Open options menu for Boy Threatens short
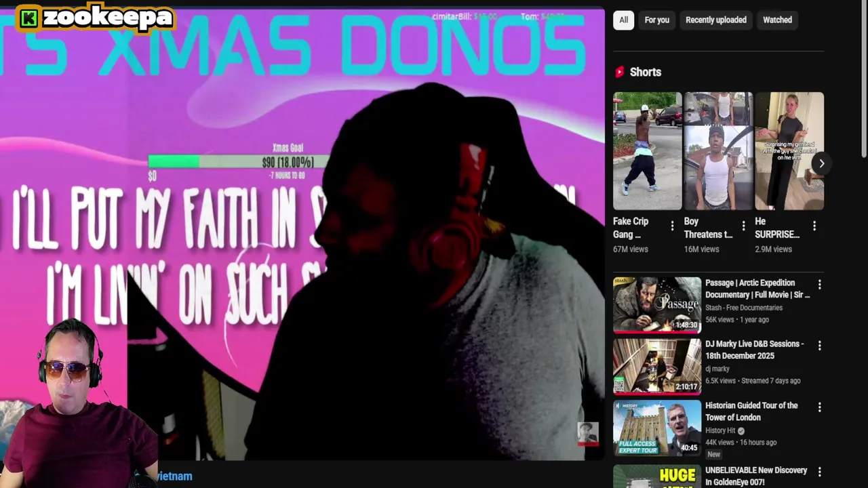The height and width of the screenshot is (488, 868). click(x=743, y=226)
